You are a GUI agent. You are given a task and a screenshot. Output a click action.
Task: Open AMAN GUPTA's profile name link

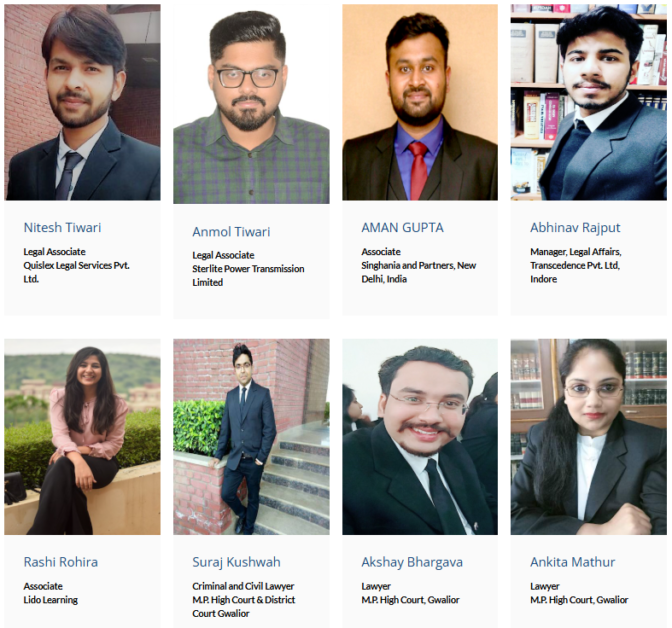[x=402, y=227]
